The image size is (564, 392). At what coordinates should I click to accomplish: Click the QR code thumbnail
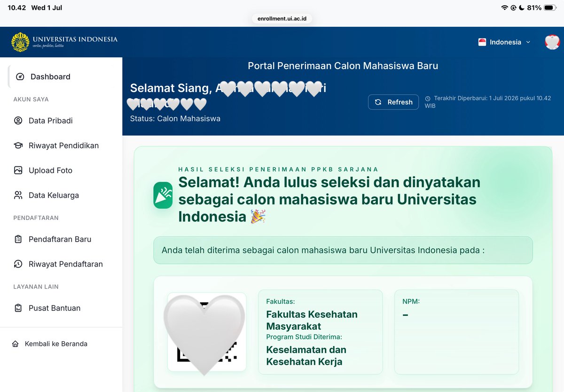207,332
